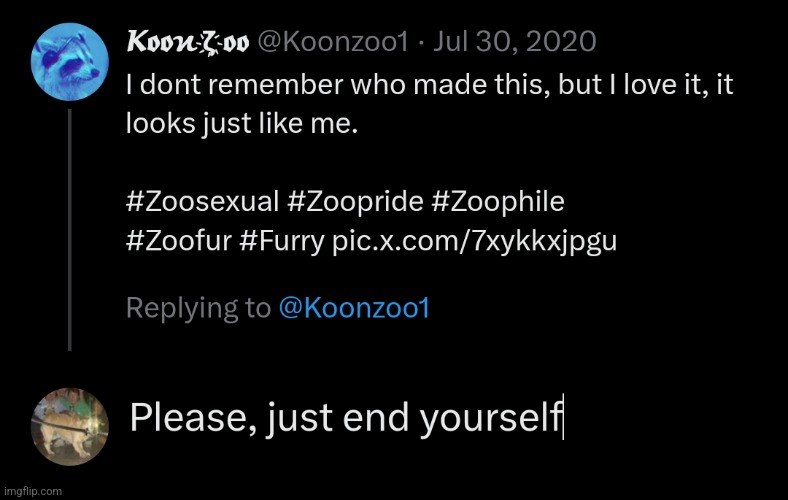Open the #Zoopride hashtag
This screenshot has width=788, height=500.
pyautogui.click(x=356, y=201)
